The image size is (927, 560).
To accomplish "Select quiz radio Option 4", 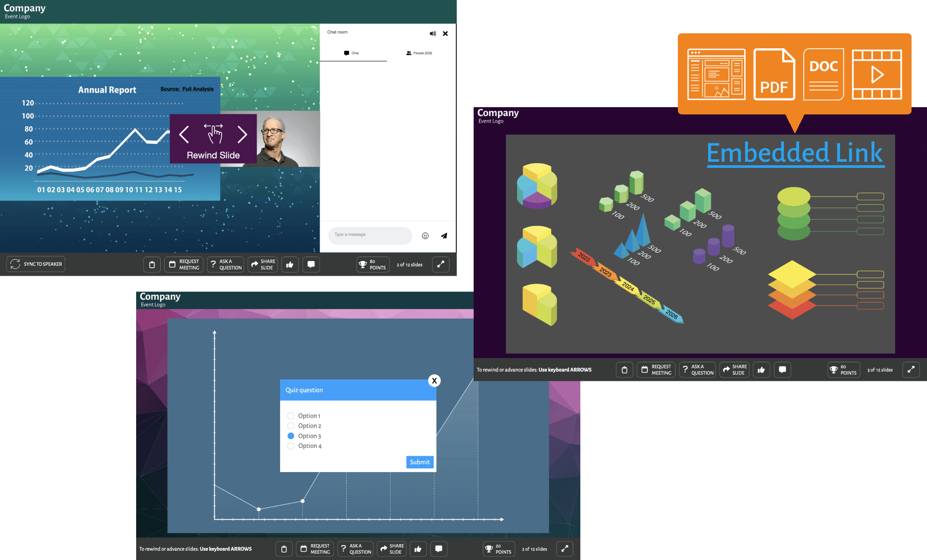I will pyautogui.click(x=291, y=446).
